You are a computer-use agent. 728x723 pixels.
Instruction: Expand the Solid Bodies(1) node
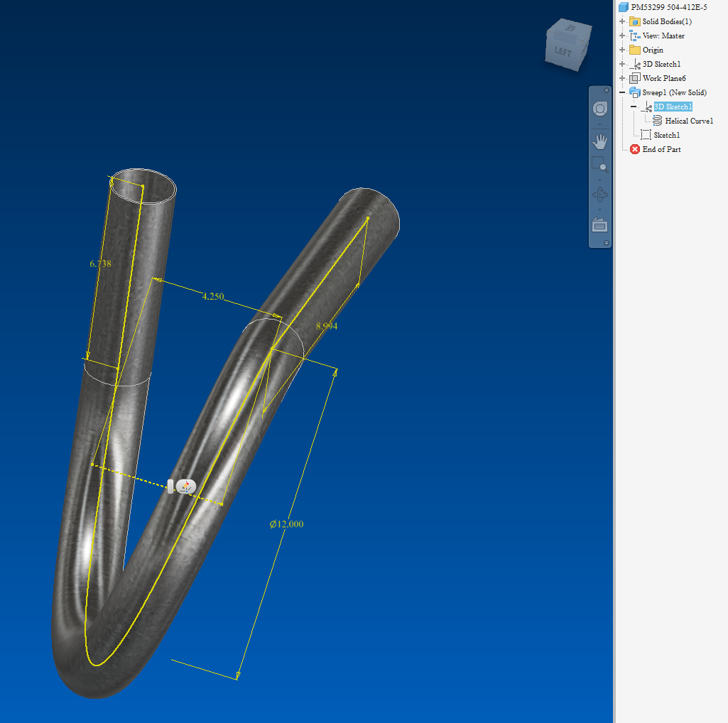(x=621, y=21)
